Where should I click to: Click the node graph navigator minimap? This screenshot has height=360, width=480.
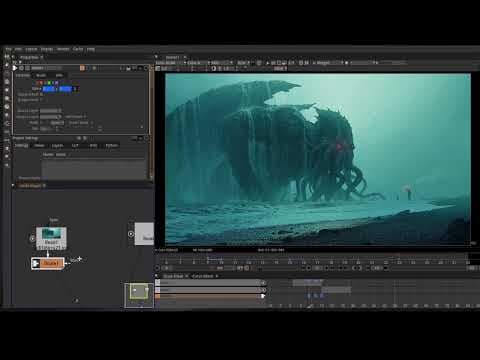(139, 295)
